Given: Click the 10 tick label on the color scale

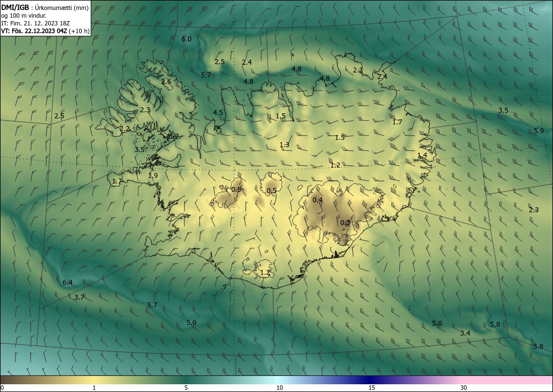Looking at the screenshot, I should (x=279, y=388).
